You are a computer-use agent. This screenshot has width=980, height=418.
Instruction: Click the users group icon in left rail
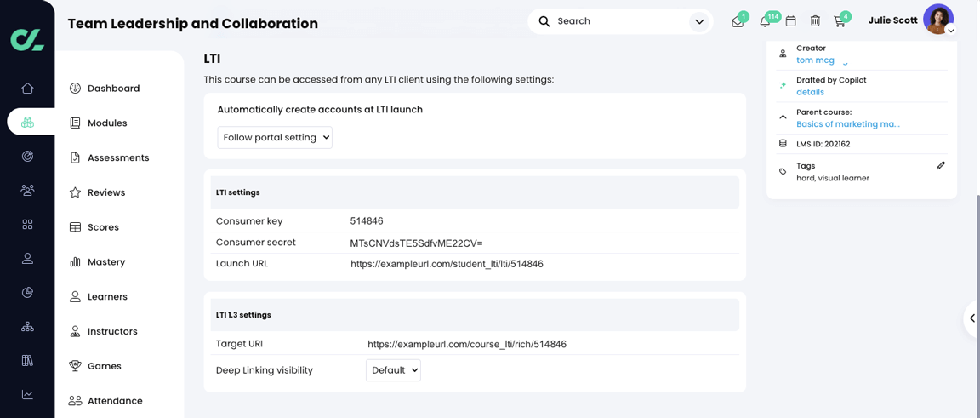pyautogui.click(x=27, y=191)
